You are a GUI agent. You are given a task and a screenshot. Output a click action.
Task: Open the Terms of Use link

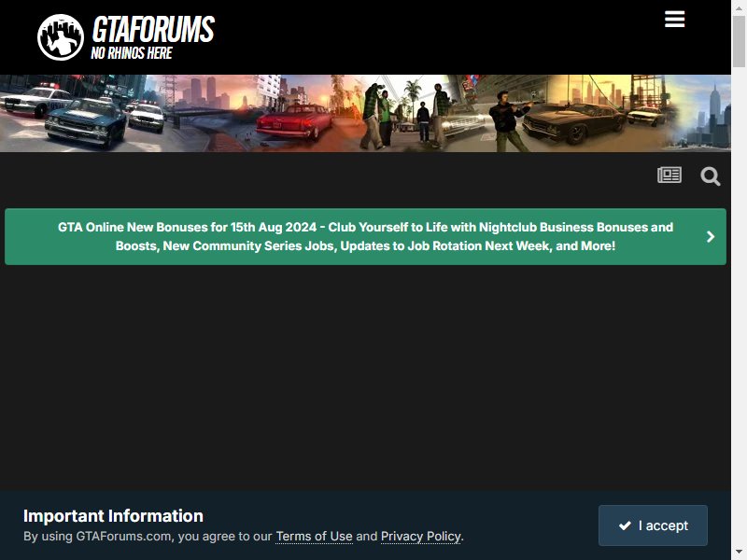314,536
